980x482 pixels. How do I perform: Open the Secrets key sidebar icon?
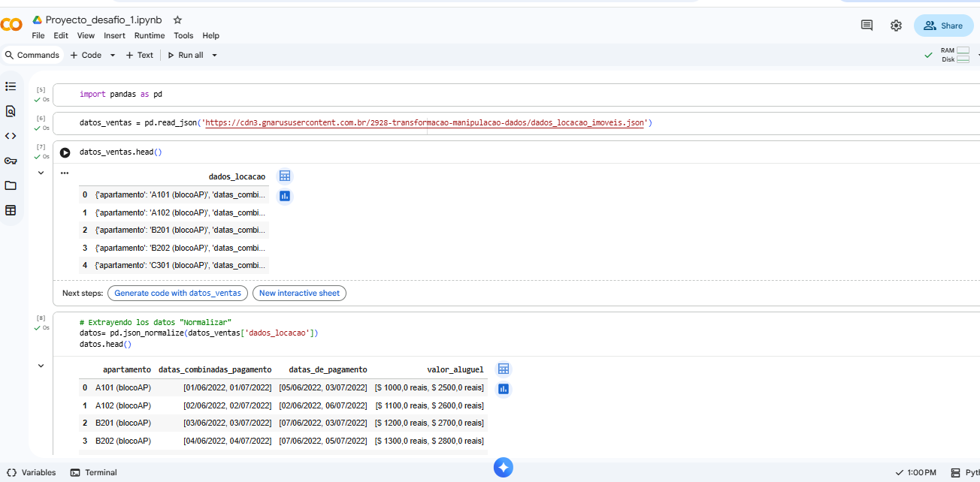[11, 161]
